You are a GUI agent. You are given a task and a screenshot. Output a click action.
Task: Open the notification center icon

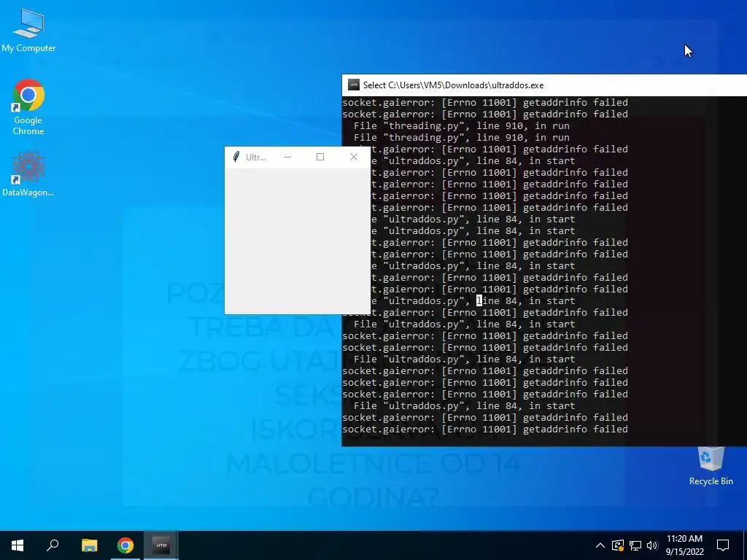point(723,545)
